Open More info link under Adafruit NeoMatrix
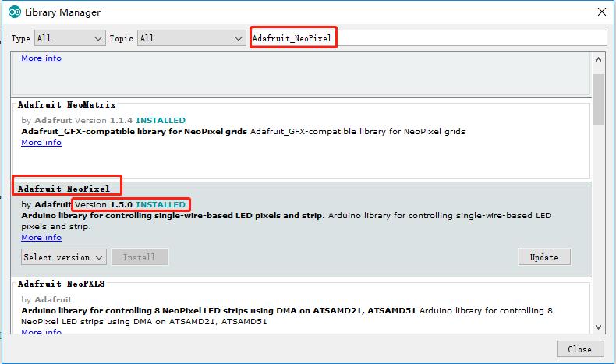Viewport: 616px width, 364px height. (41, 143)
